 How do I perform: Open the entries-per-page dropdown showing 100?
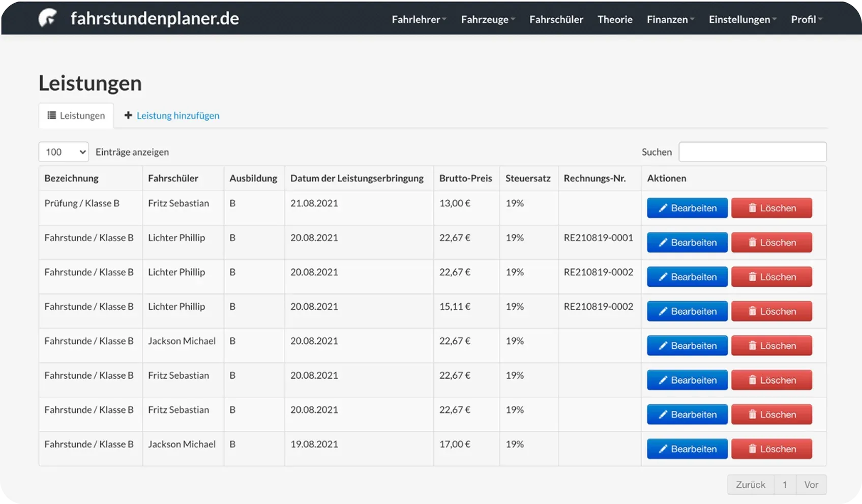point(64,152)
